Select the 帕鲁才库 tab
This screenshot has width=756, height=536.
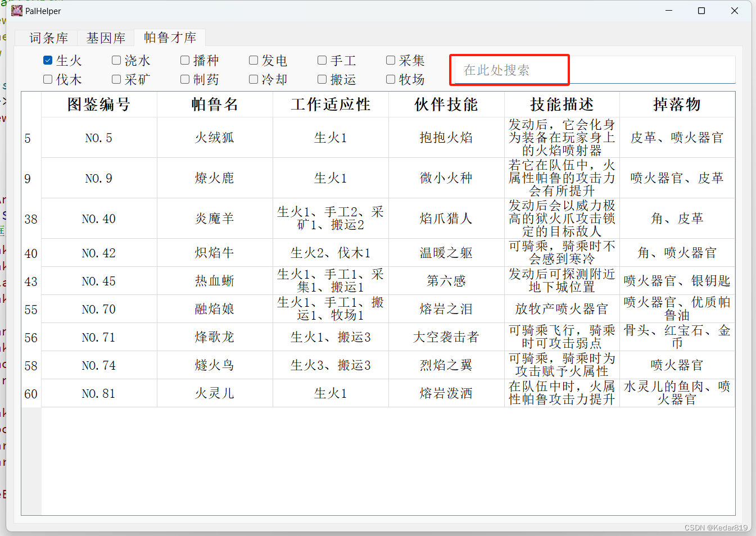pyautogui.click(x=170, y=37)
